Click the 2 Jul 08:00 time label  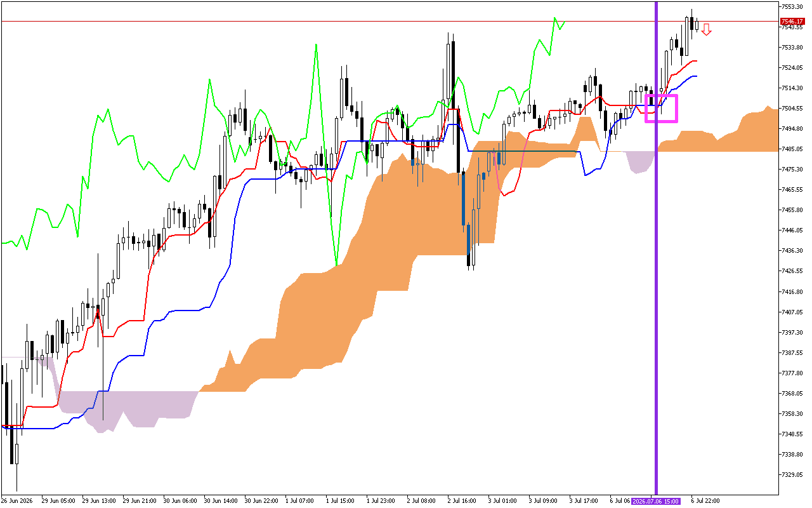pyautogui.click(x=420, y=501)
